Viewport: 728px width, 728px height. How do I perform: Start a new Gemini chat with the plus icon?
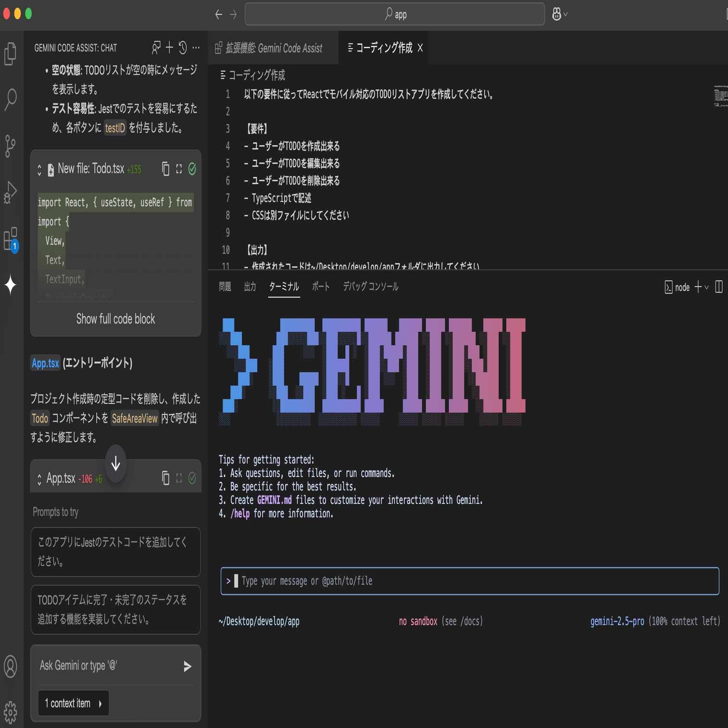pos(169,47)
